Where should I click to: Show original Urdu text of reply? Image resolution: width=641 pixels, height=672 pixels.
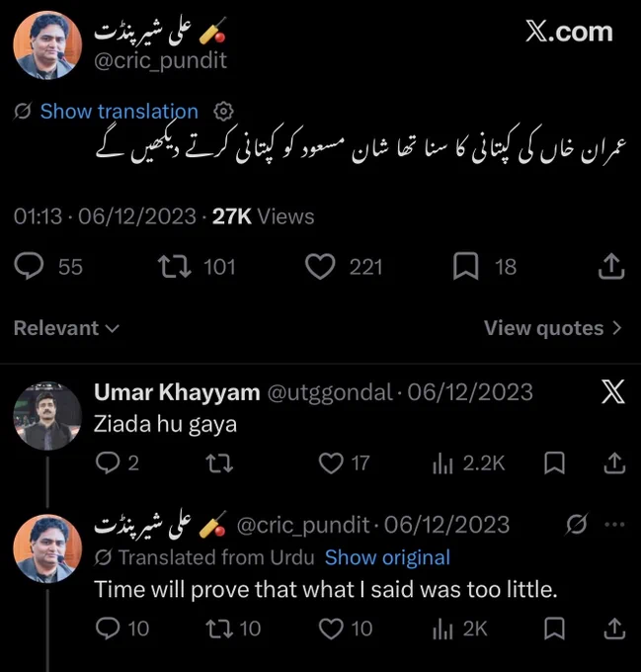(387, 557)
